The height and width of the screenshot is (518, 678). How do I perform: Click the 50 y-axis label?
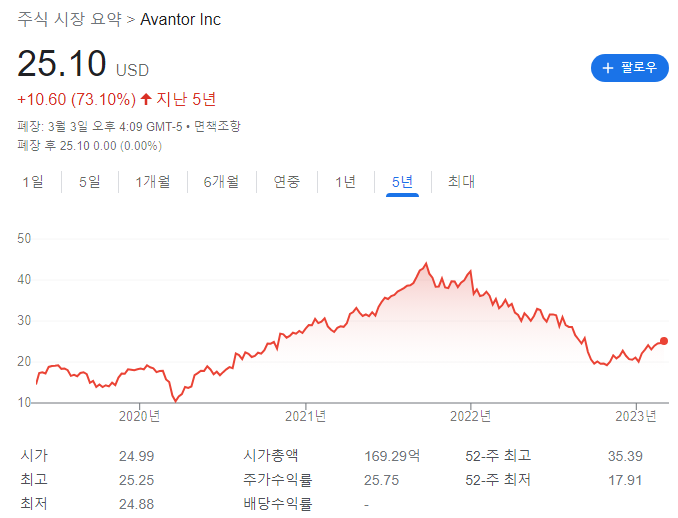(24, 239)
